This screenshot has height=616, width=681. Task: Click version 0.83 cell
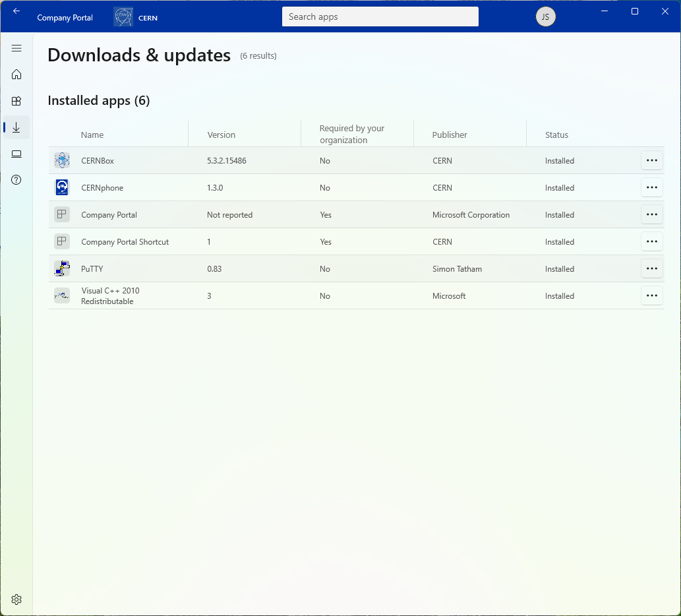tap(214, 269)
